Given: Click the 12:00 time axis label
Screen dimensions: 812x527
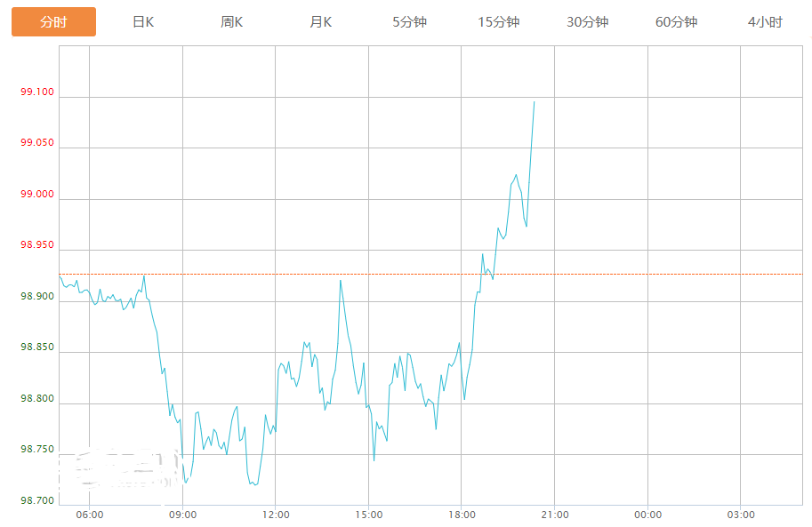Looking at the screenshot, I should pyautogui.click(x=276, y=515).
